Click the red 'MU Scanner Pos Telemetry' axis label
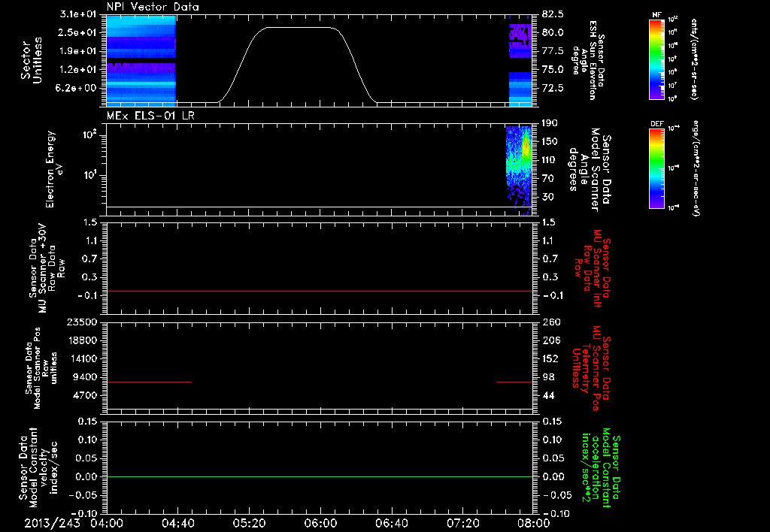Screen dimensions: 770x532 592,368
